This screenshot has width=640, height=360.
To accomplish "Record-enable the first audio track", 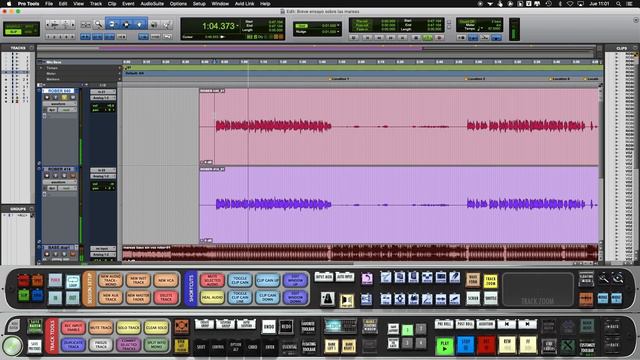I will tap(47, 97).
